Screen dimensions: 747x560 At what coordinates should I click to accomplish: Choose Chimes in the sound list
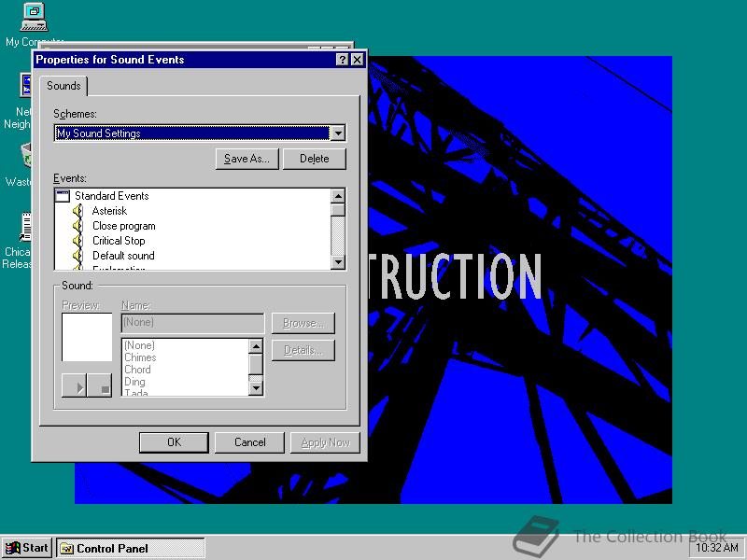click(140, 357)
